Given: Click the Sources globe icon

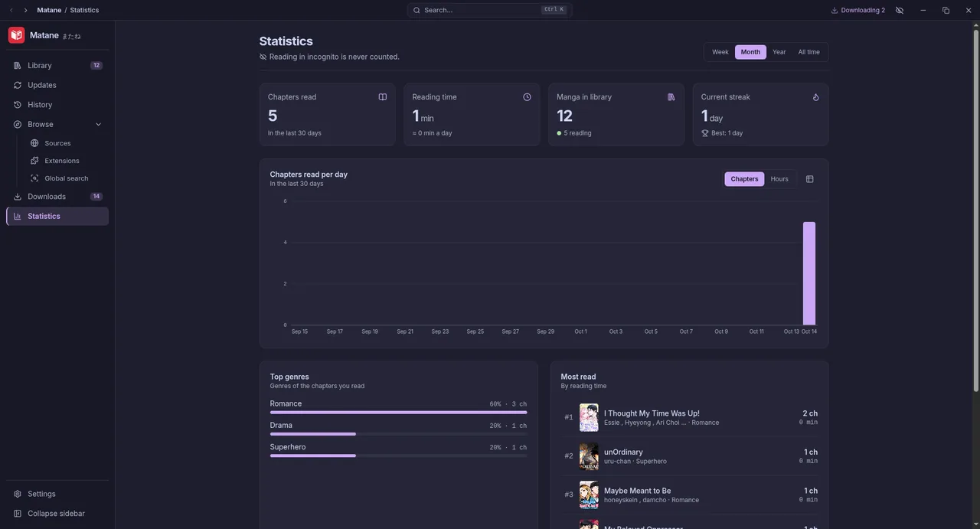Looking at the screenshot, I should [34, 143].
